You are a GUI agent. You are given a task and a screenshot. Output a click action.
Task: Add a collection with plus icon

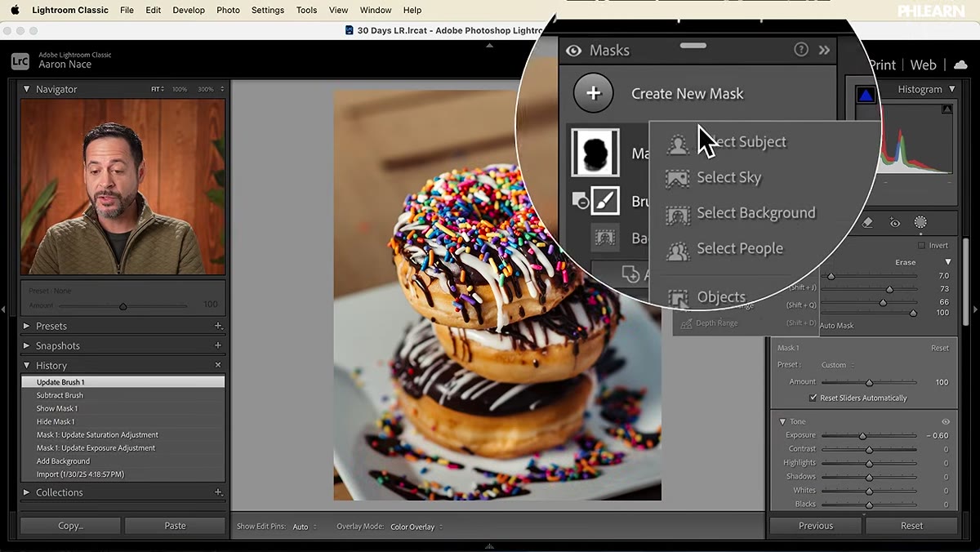click(218, 492)
